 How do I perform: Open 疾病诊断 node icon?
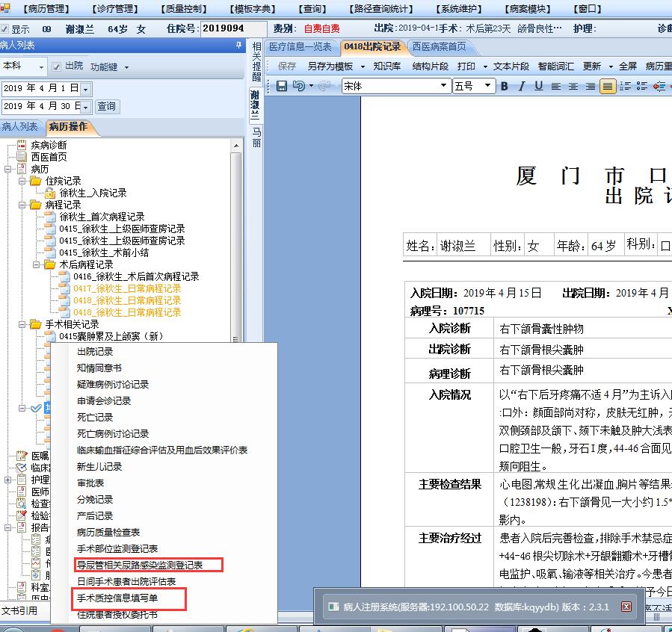[x=22, y=145]
